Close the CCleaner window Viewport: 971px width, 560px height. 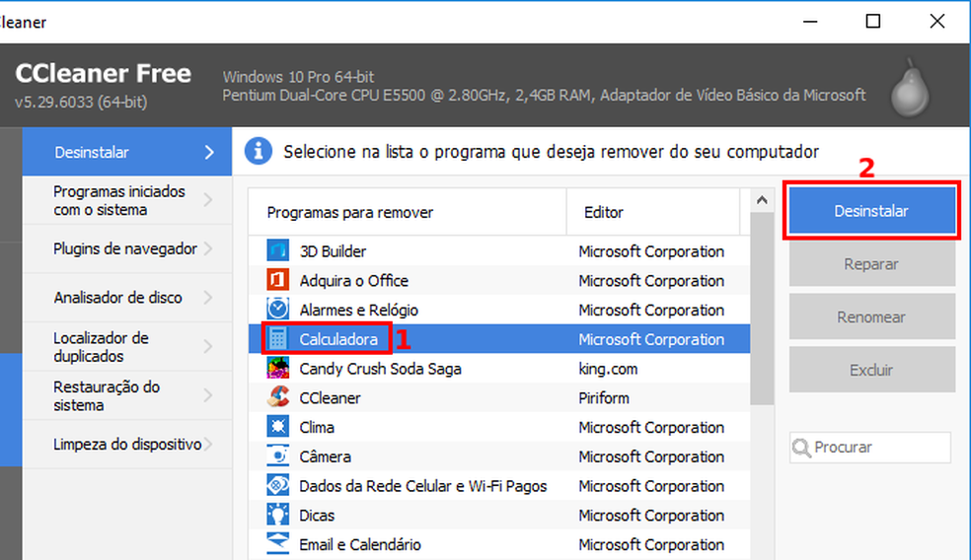936,22
